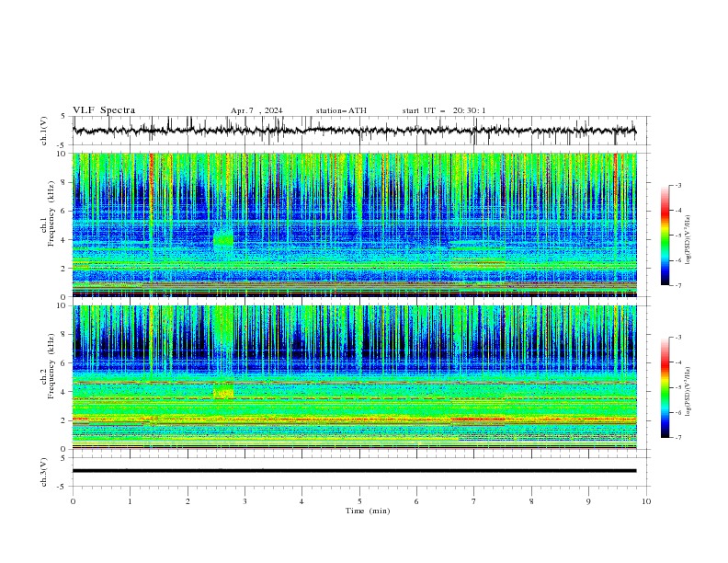This screenshot has width=728, height=563.
Task: Click the "-5" tick on the ch.3(V) axis
Action: point(63,487)
